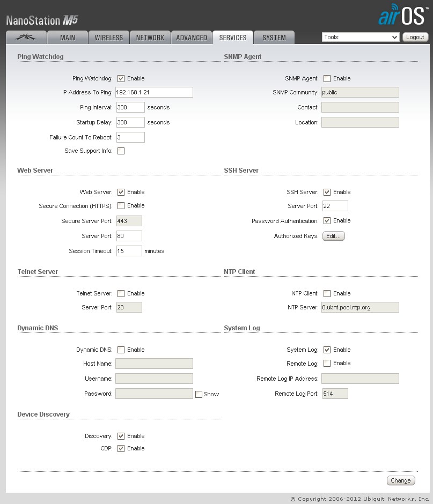Click the NTP Server field
This screenshot has width=433, height=504.
[361, 307]
